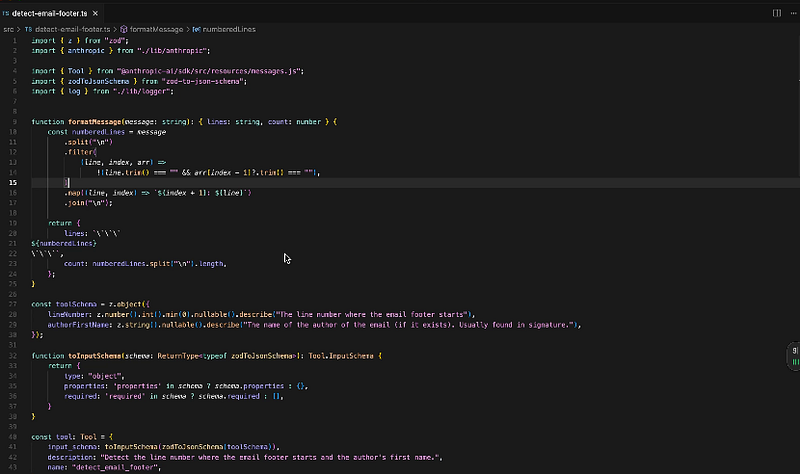The height and width of the screenshot is (474, 800).
Task: Click the "{ log }" import on line 6
Action: pyautogui.click(x=74, y=91)
